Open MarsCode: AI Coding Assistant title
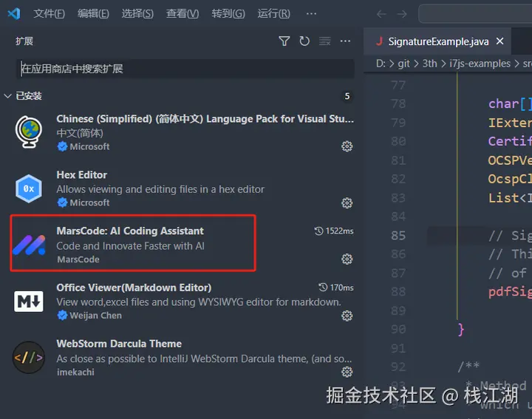The width and height of the screenshot is (532, 419). [130, 231]
